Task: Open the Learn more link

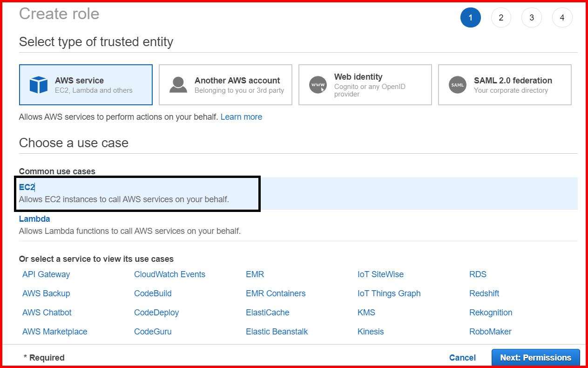Action: click(241, 117)
